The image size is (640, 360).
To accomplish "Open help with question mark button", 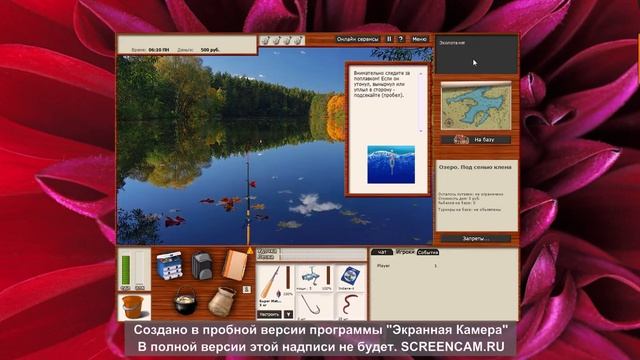I will (401, 39).
